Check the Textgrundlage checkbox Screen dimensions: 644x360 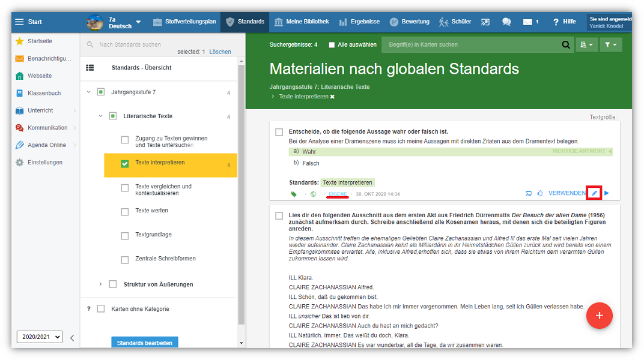click(125, 236)
